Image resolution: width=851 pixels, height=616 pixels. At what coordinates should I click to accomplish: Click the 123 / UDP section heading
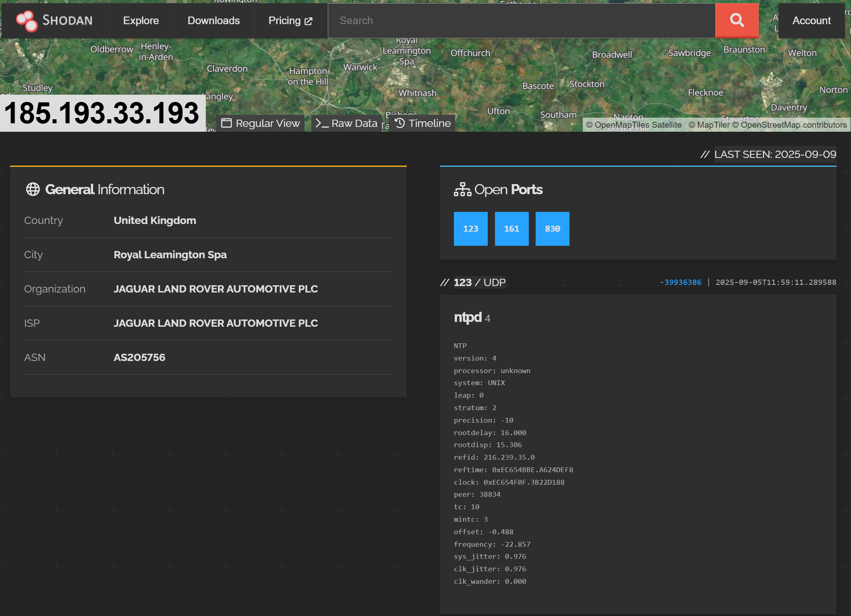(479, 282)
